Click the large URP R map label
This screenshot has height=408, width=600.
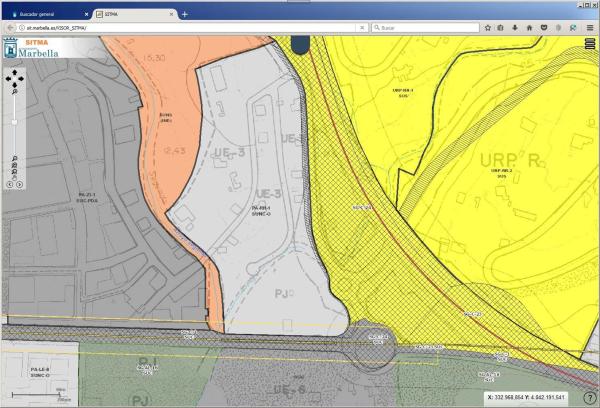coord(511,161)
